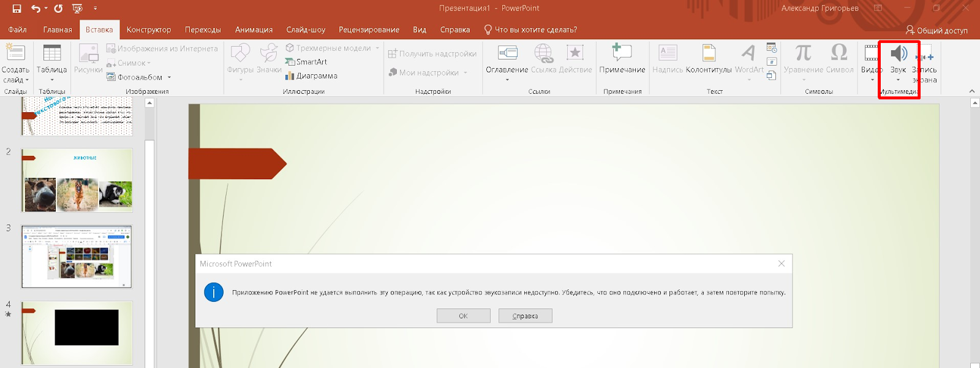Select slide 2 thumbnail with animals
Image resolution: width=980 pixels, height=368 pixels.
pyautogui.click(x=77, y=180)
